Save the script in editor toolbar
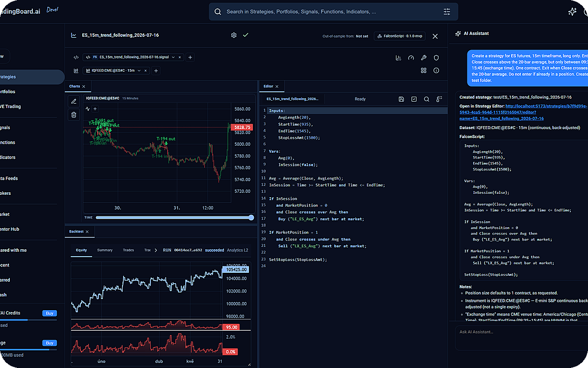This screenshot has height=368, width=588. coord(401,99)
